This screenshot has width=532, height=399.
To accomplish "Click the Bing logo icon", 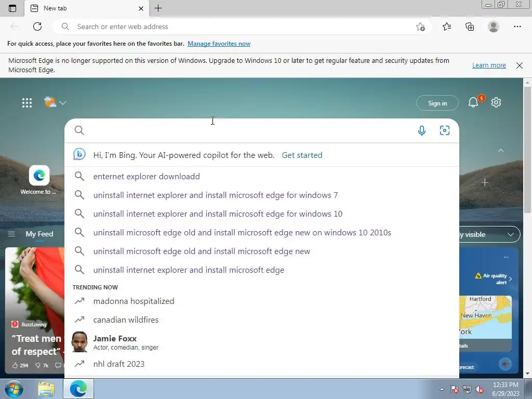I will [79, 154].
